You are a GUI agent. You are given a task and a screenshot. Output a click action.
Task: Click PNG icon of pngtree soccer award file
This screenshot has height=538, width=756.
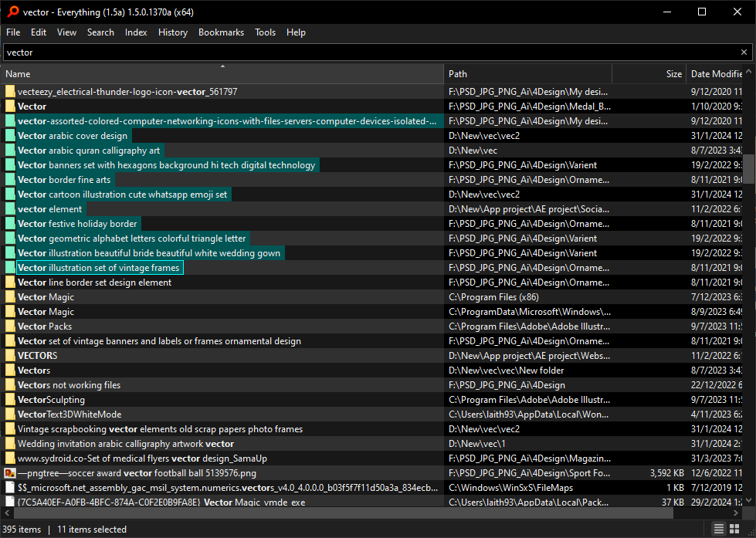coord(10,473)
